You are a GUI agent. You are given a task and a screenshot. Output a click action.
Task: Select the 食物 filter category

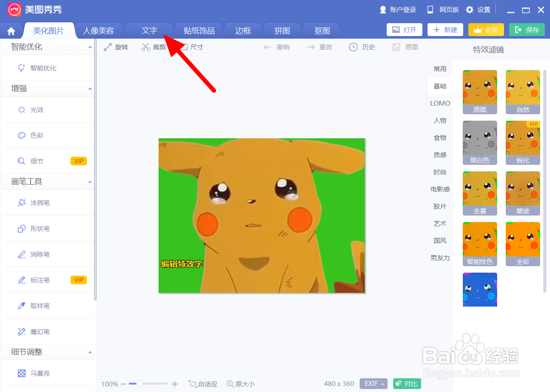440,137
